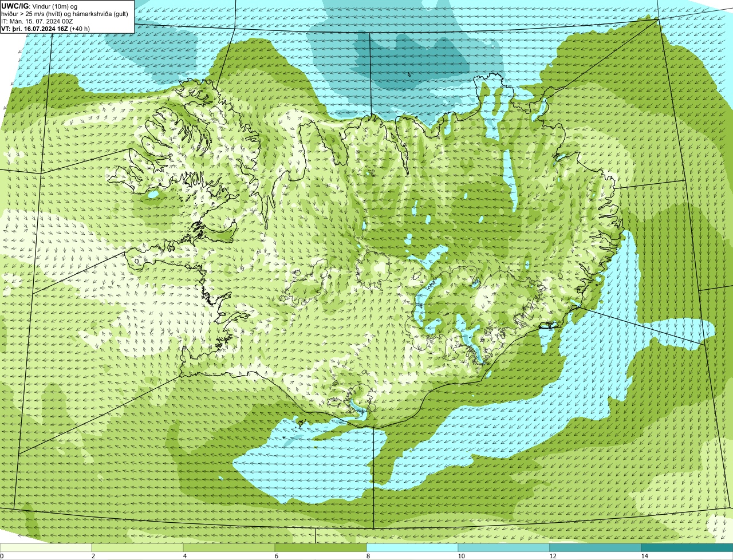The height and width of the screenshot is (560, 733).
Task: Click the colorbar tick label '4'
Action: point(184,556)
